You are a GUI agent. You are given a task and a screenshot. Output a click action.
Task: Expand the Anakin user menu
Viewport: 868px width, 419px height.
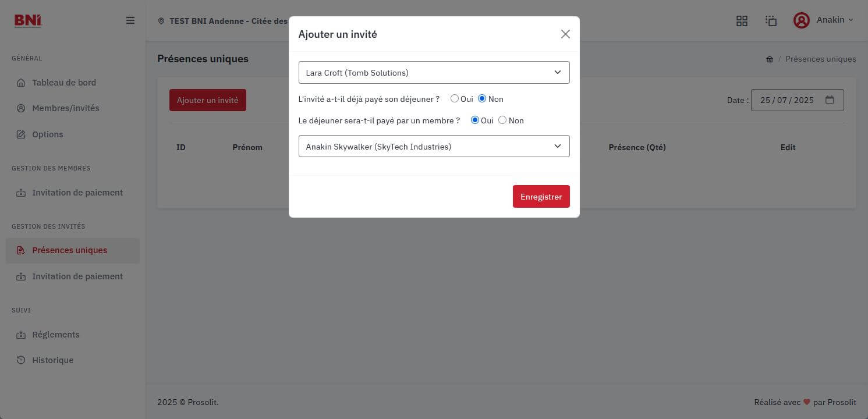point(835,20)
